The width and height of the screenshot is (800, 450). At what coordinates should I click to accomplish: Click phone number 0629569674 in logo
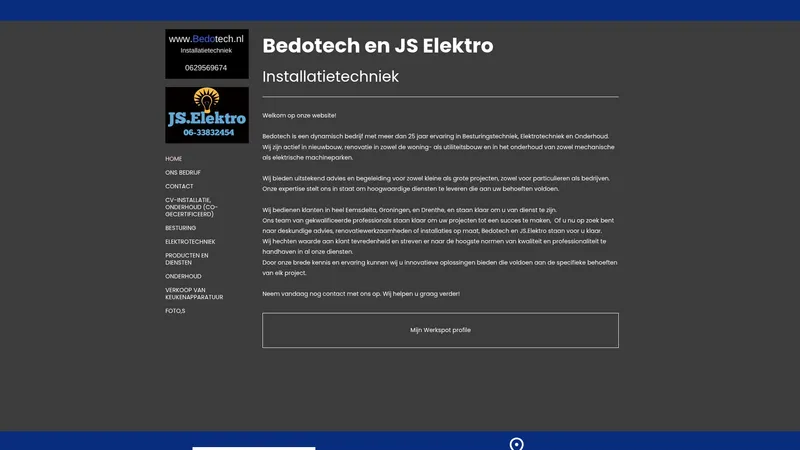pos(206,68)
